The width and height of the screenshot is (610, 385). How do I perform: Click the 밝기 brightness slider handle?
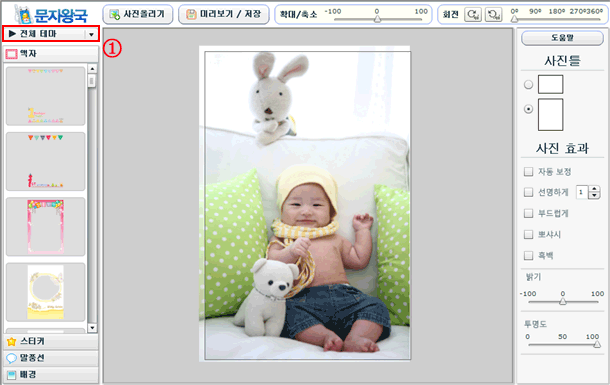(x=563, y=301)
